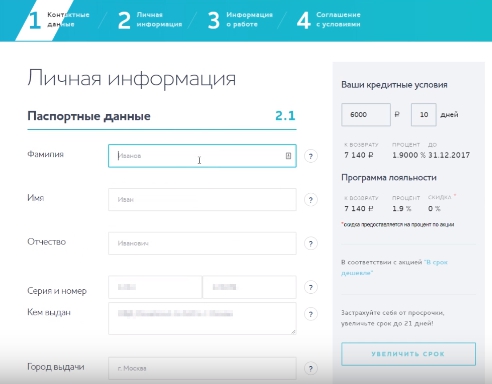Focus the passport number field
The height and width of the screenshot is (384, 492).
(249, 287)
